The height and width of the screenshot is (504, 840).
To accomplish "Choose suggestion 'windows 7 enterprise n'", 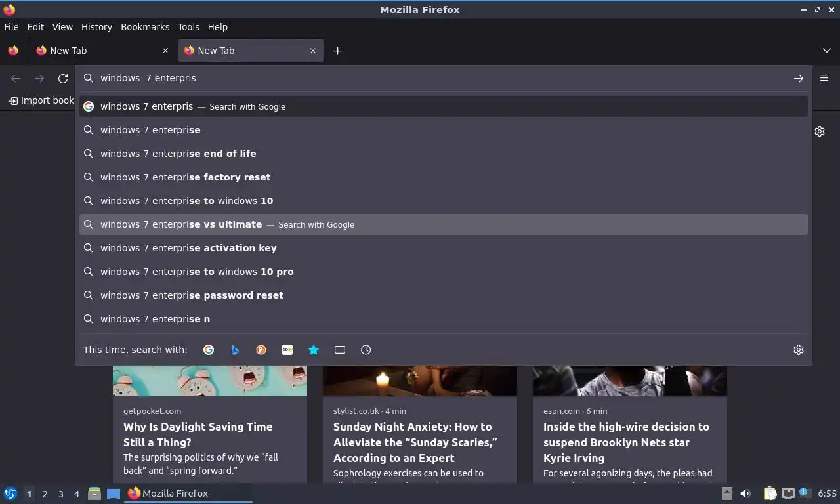I will (x=444, y=319).
